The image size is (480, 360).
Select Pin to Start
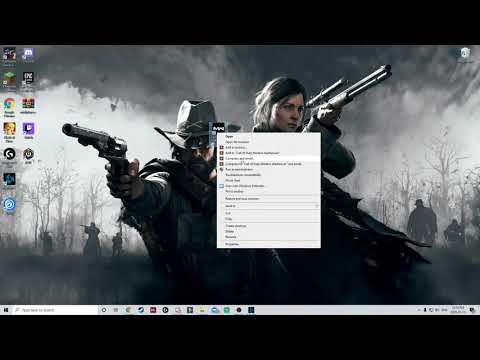(269, 180)
